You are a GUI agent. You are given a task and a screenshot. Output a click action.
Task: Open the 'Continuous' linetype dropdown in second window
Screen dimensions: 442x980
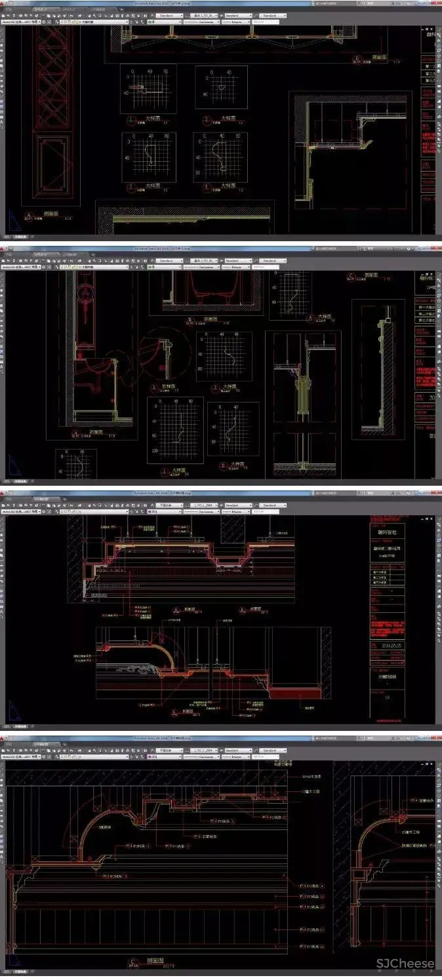[x=201, y=267]
